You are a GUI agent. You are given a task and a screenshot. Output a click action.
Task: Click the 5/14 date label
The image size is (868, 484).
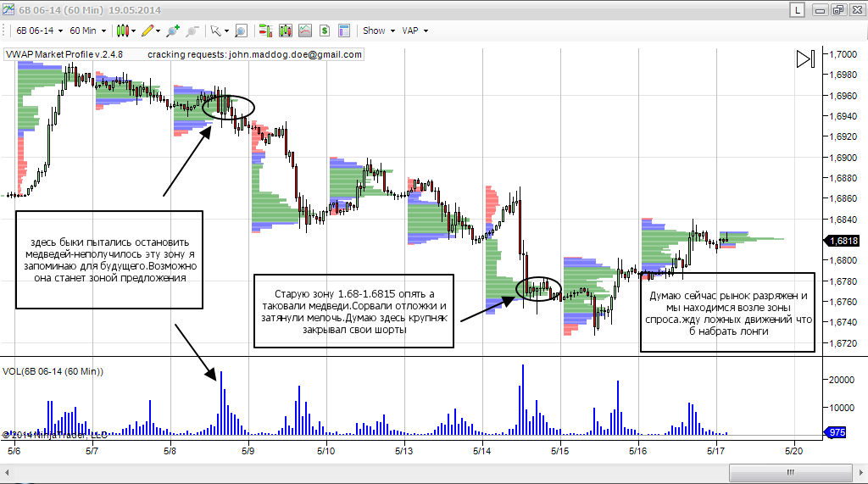tap(482, 451)
